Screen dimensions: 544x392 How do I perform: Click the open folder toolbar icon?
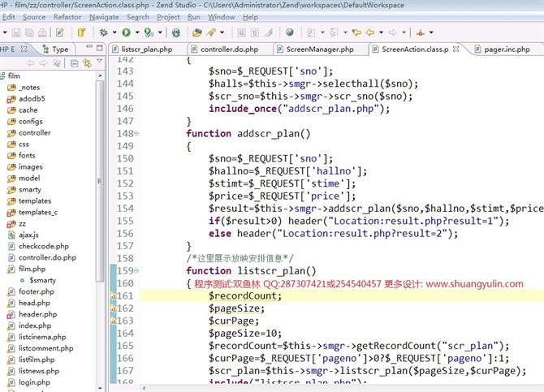[197, 32]
